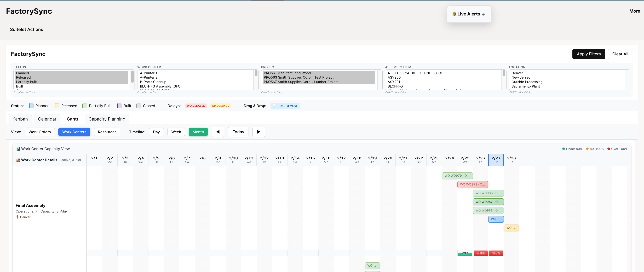
Task: Select A-Printer 2 in Work Center list
Action: pyautogui.click(x=148, y=77)
